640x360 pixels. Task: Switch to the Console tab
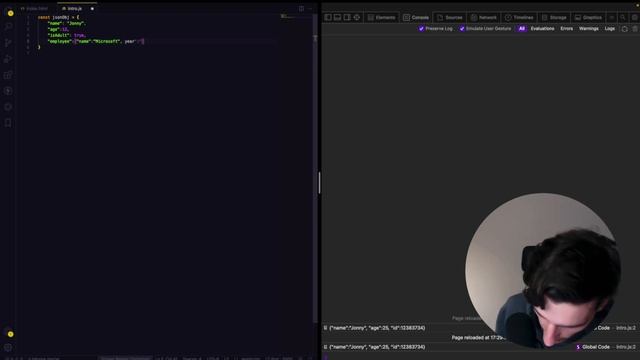[416, 18]
